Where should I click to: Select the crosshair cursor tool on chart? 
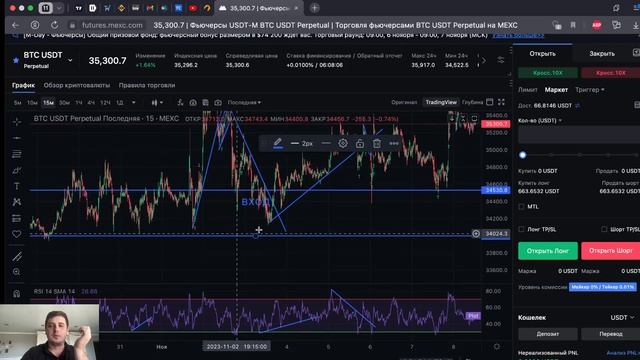click(17, 122)
